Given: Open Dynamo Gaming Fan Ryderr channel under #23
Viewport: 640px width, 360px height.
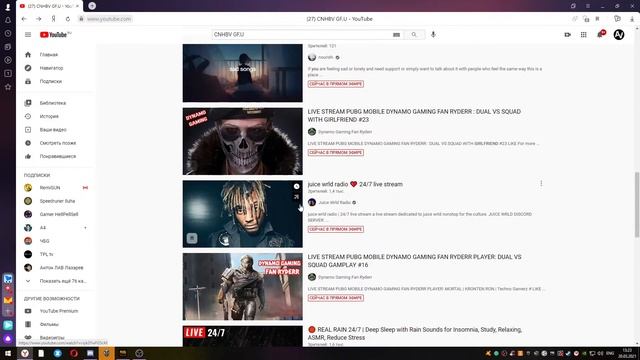Looking at the screenshot, I should (x=345, y=132).
